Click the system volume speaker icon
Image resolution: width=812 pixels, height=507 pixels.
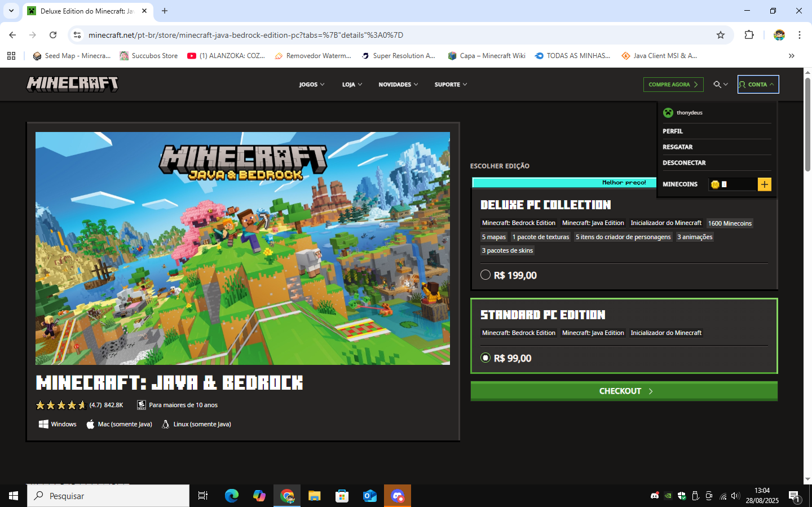pyautogui.click(x=735, y=496)
